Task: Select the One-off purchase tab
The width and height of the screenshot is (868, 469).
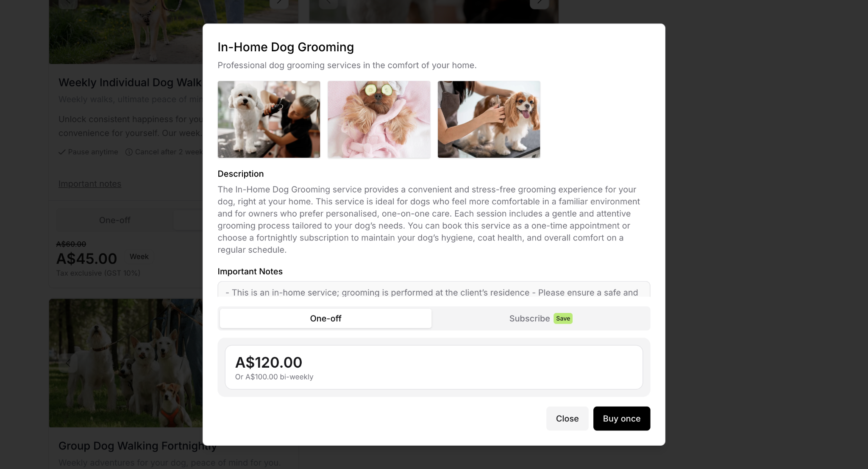Action: click(x=325, y=318)
